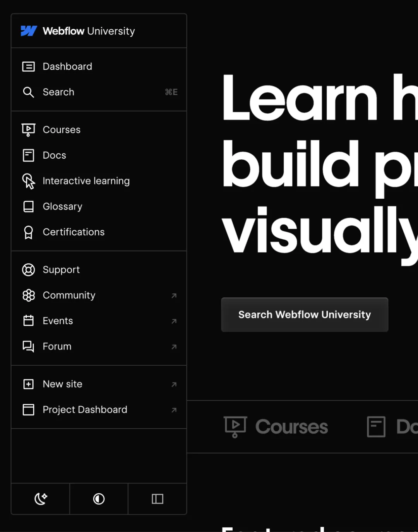This screenshot has width=418, height=532.
Task: Open Glossary using the book icon
Action: pos(28,206)
